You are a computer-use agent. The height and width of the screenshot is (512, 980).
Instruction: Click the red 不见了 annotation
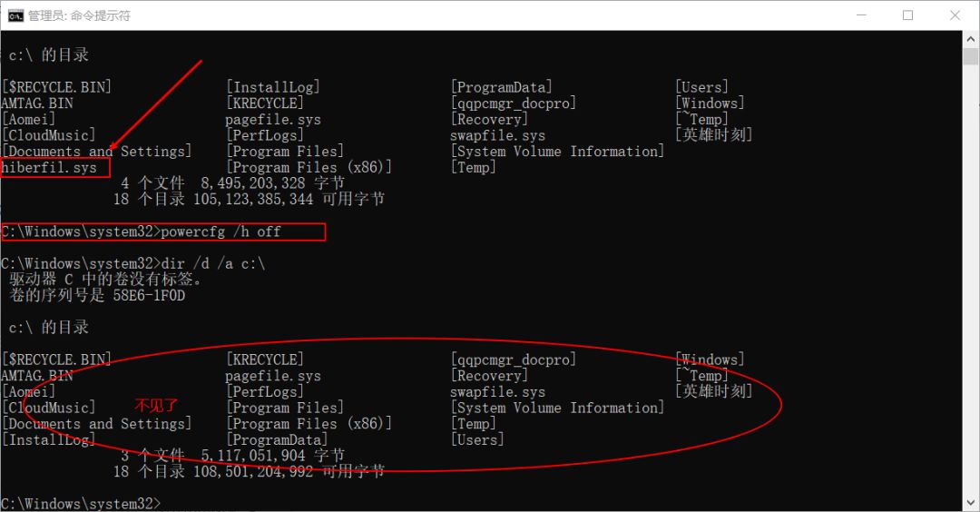click(157, 406)
